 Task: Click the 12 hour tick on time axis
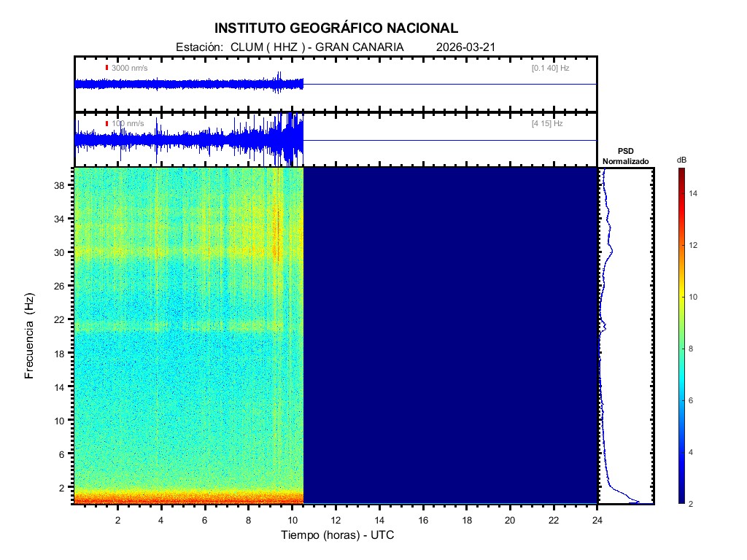coord(336,520)
